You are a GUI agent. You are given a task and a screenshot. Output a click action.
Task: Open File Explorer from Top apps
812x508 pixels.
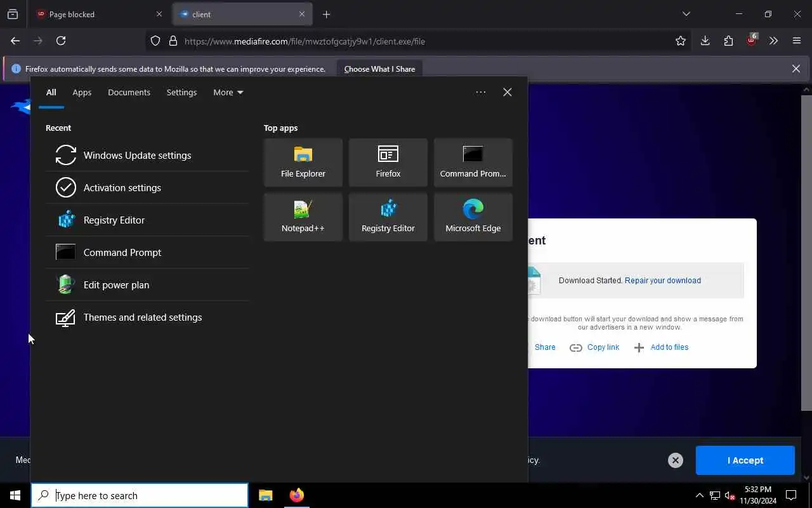tap(303, 163)
